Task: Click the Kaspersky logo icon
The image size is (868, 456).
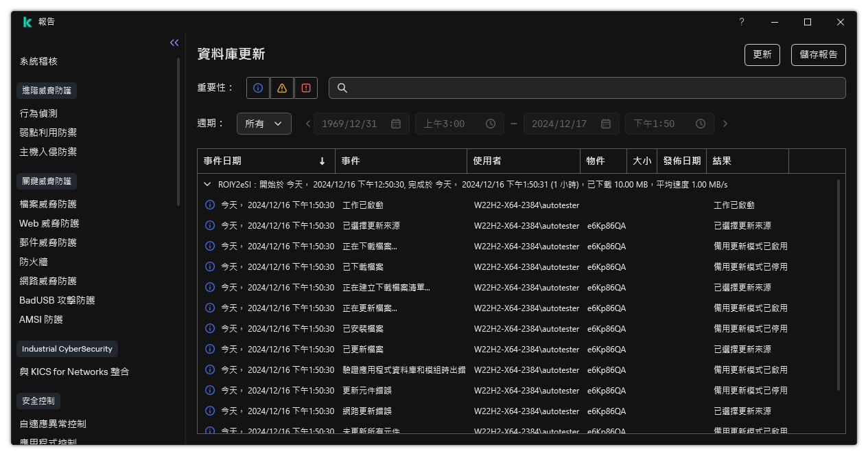Action: tap(27, 21)
